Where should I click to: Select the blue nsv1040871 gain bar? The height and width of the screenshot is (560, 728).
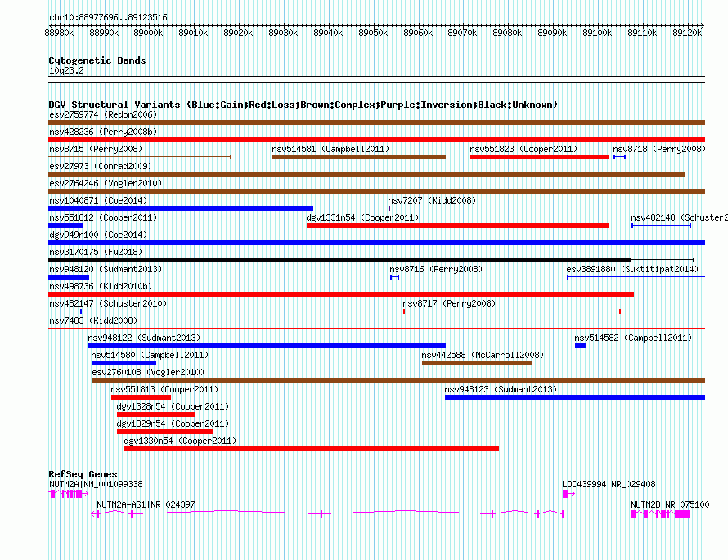coord(181,208)
